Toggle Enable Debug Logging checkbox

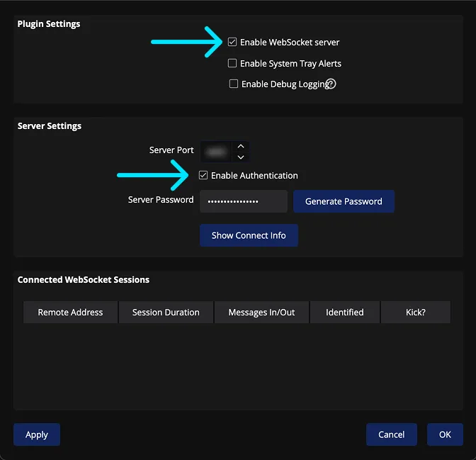pyautogui.click(x=234, y=84)
